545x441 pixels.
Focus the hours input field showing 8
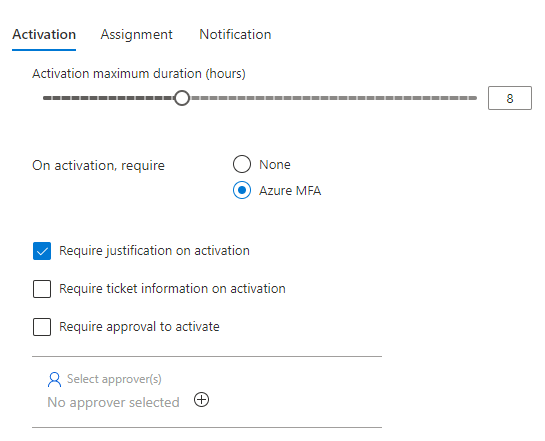(x=510, y=98)
